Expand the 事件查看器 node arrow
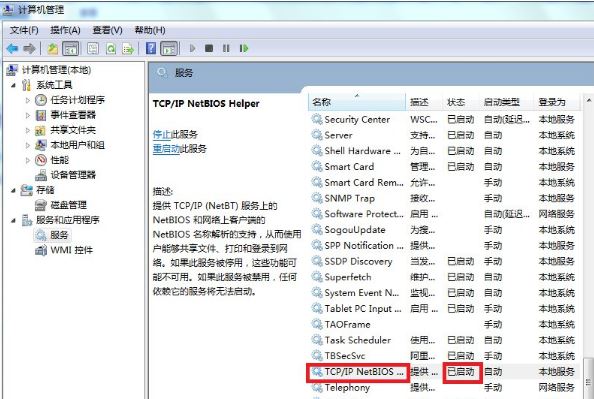 coord(28,115)
